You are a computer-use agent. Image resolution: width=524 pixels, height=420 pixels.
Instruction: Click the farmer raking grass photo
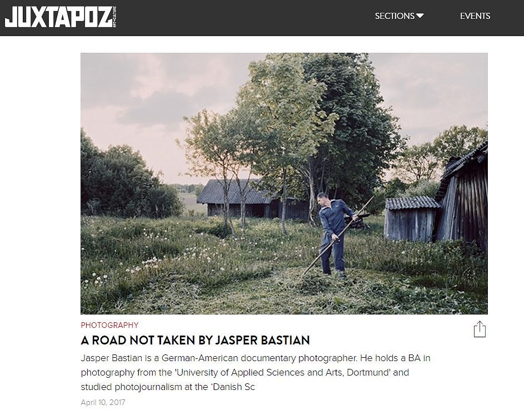tap(284, 183)
